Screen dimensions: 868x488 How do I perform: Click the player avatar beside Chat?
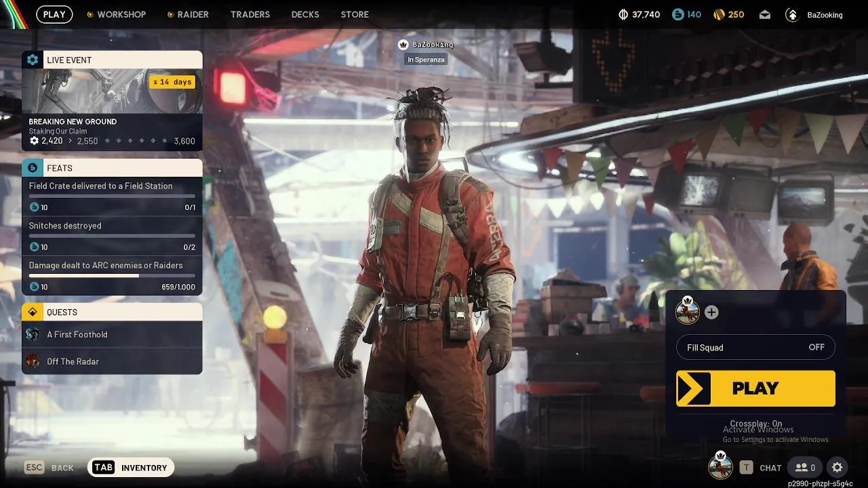click(720, 466)
